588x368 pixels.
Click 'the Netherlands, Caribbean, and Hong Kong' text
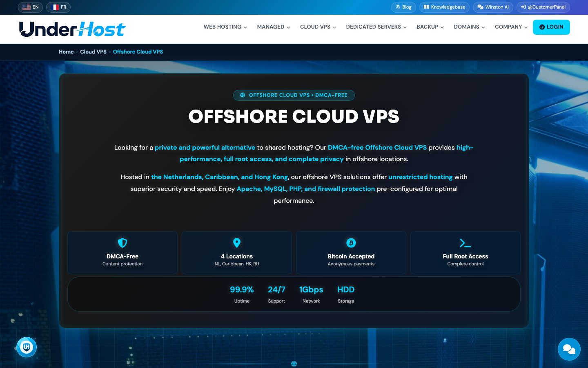click(x=220, y=177)
